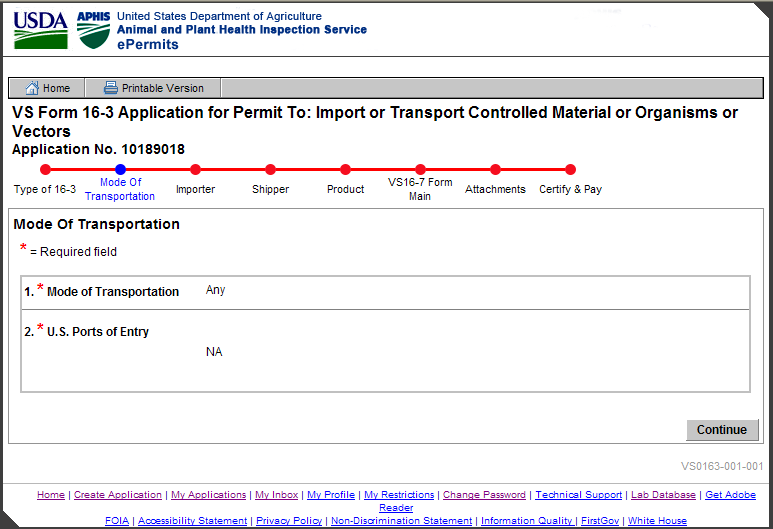The height and width of the screenshot is (529, 773).
Task: Visit the My Applications footer link
Action: tap(208, 495)
